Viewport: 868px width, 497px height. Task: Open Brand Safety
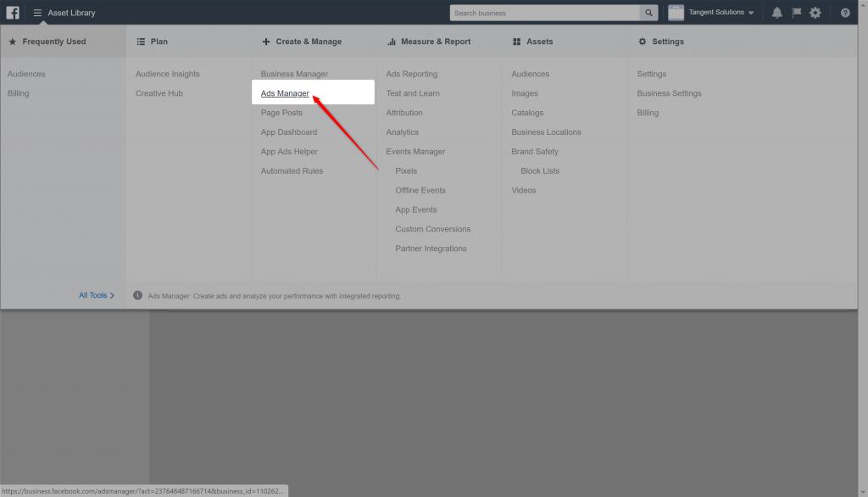(534, 151)
